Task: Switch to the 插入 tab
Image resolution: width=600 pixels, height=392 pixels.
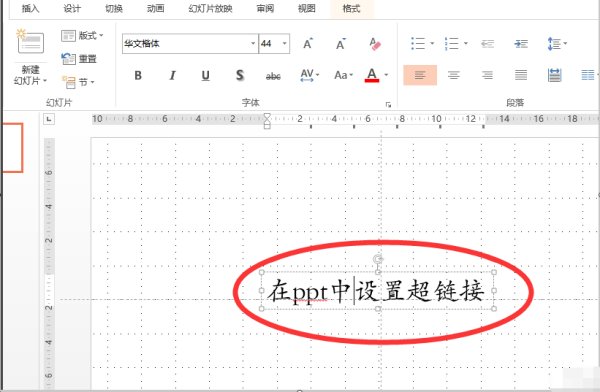Action: 30,8
